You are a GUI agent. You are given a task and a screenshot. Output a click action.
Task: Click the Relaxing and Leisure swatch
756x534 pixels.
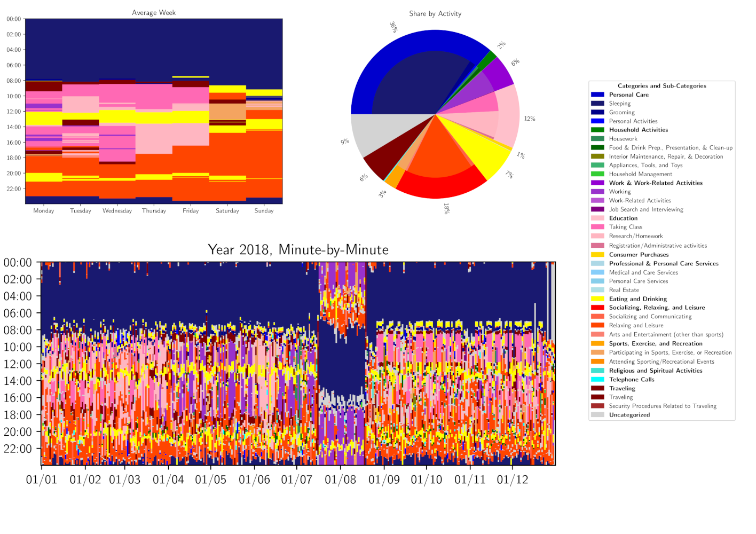click(x=597, y=325)
